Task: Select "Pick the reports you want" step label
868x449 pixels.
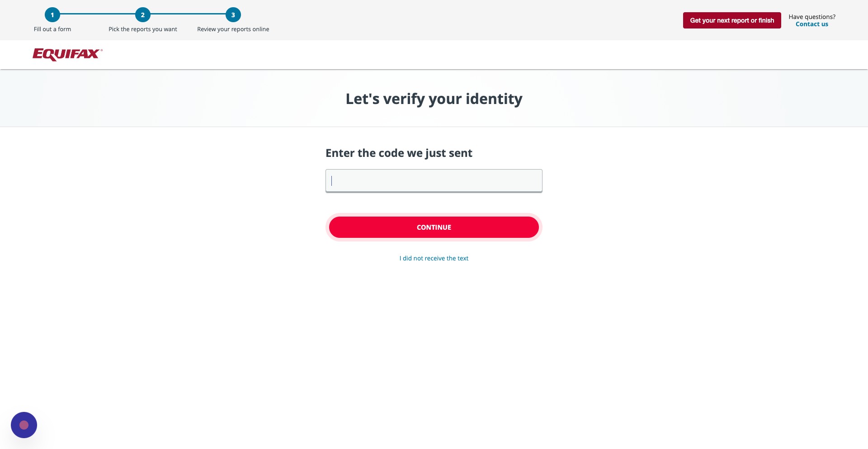Action: tap(143, 29)
